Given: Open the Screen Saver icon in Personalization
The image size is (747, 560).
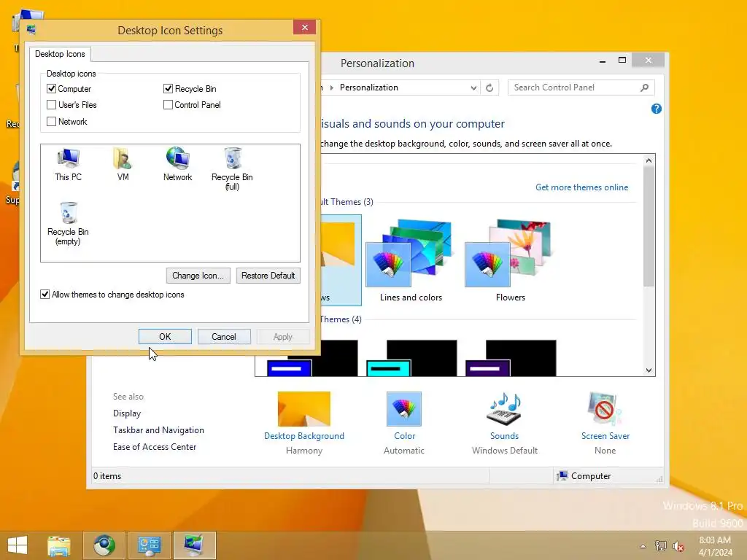Looking at the screenshot, I should 605,409.
